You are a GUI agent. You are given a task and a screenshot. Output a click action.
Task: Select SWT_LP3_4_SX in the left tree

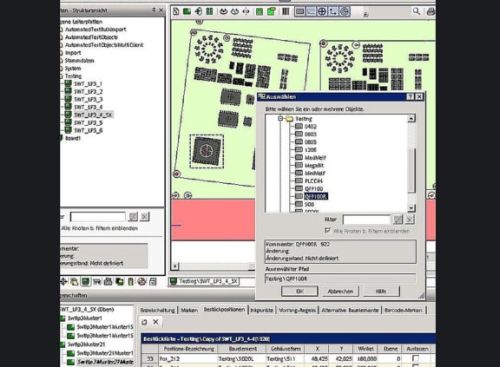point(93,115)
